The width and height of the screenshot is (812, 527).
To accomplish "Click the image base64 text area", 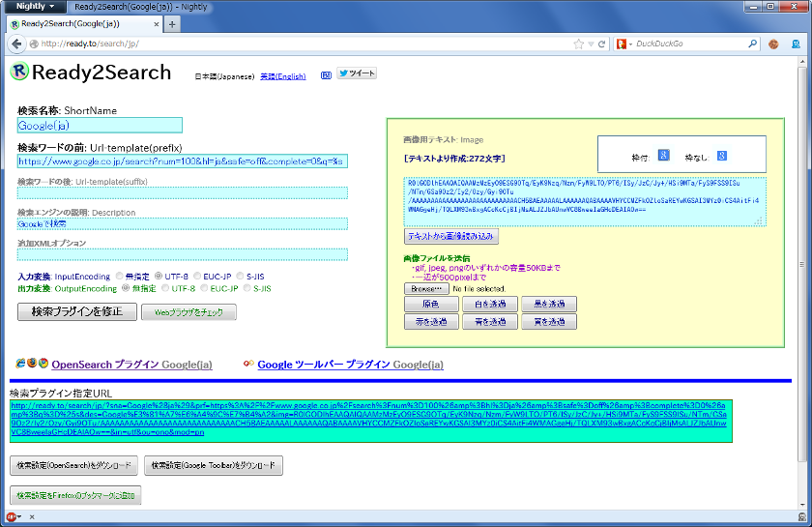I will pos(585,201).
